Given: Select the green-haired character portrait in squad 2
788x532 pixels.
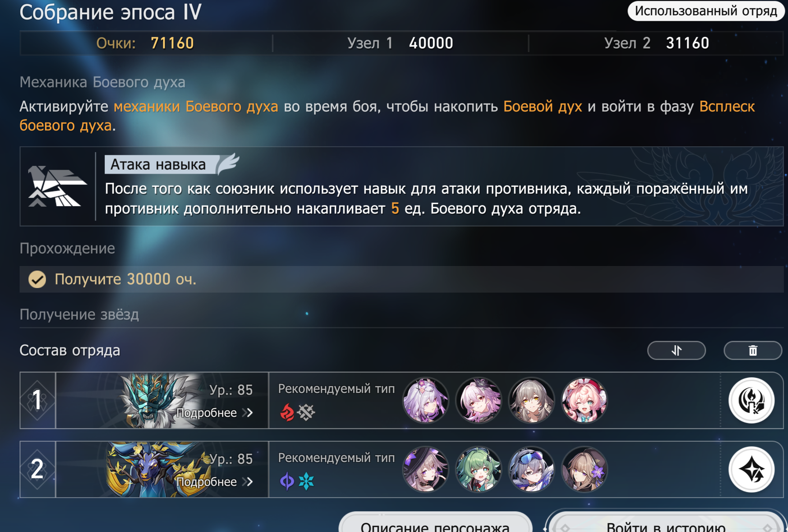Looking at the screenshot, I should click(478, 469).
